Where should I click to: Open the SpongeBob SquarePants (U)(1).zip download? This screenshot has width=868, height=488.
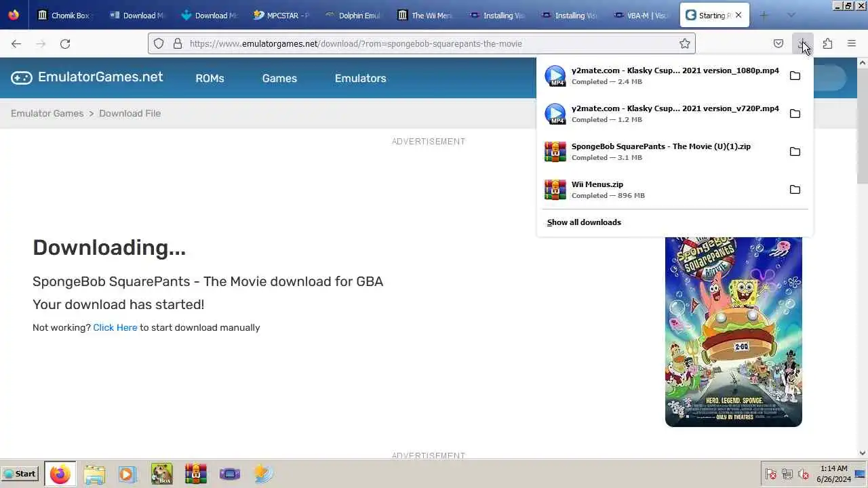tap(662, 152)
